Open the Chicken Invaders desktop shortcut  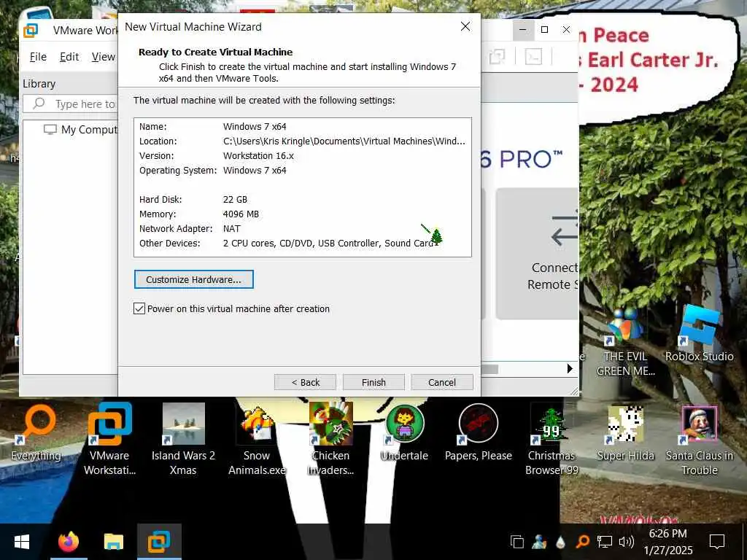click(x=330, y=438)
